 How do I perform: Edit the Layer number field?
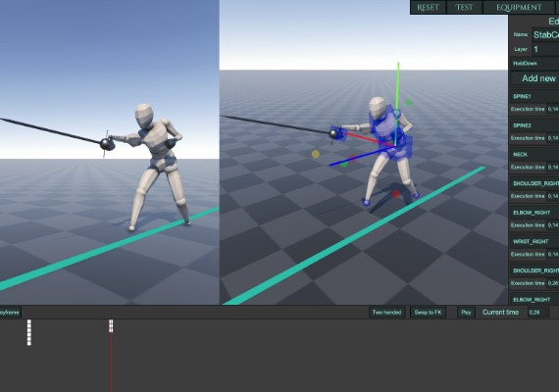[545, 49]
